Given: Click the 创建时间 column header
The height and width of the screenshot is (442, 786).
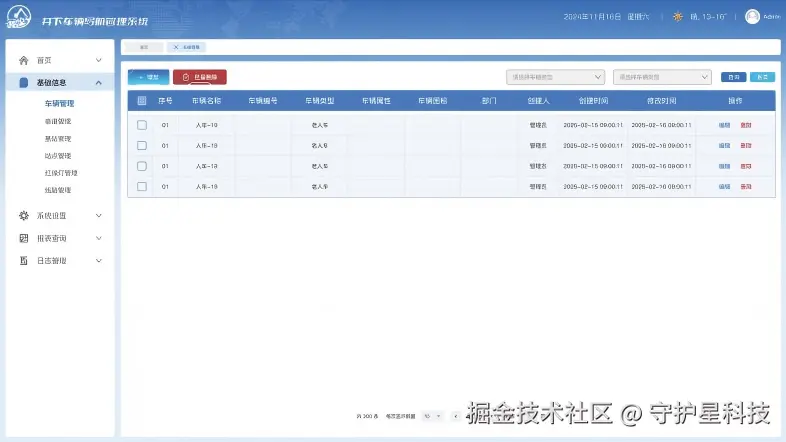Looking at the screenshot, I should tap(594, 101).
